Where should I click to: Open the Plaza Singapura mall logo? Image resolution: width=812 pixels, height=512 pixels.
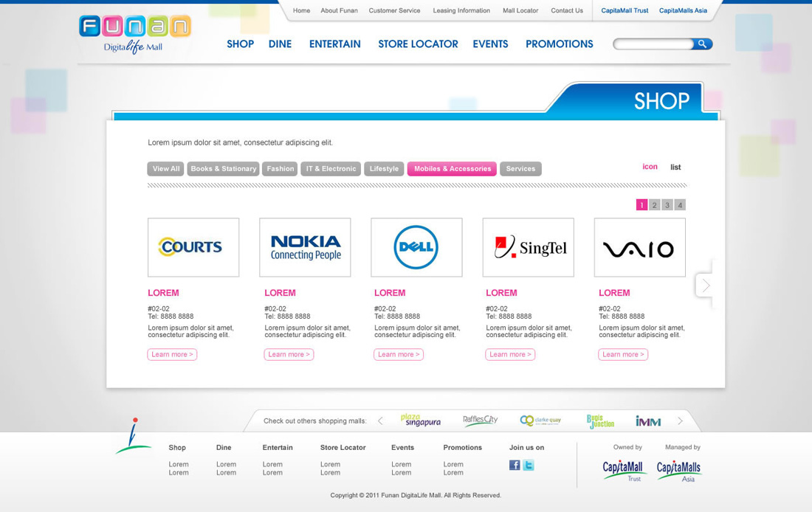pos(421,420)
